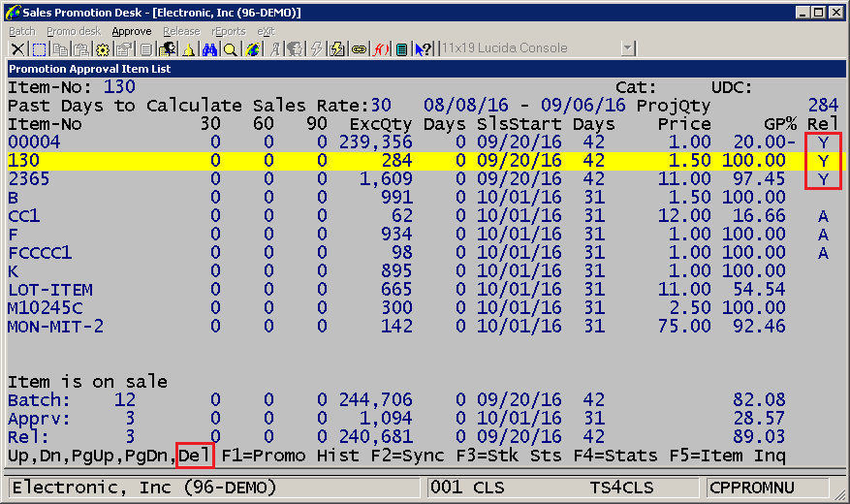Click price 75.00 for MON-MIT-2

(684, 327)
